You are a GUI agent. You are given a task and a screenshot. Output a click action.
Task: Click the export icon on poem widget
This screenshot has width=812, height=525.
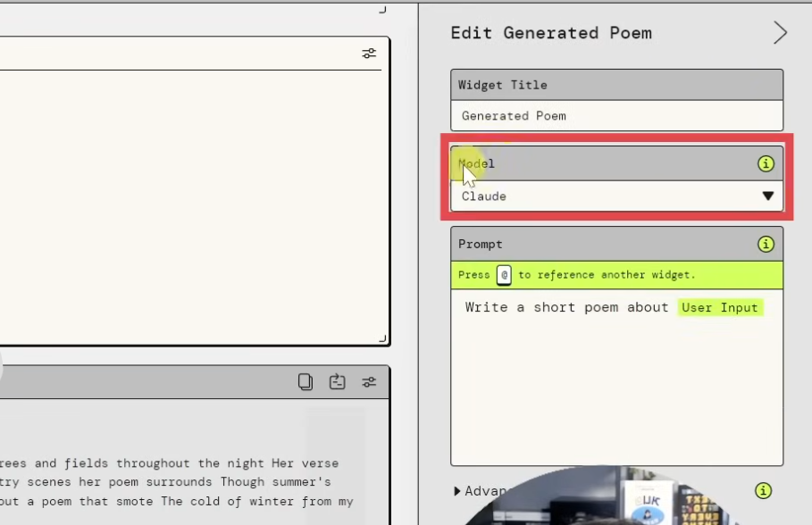click(337, 381)
